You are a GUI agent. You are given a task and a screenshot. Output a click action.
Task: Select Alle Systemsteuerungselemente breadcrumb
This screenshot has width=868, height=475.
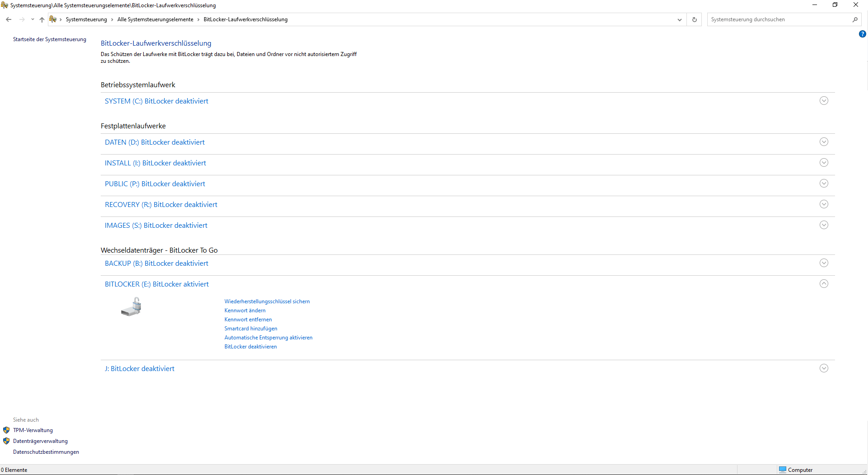(x=155, y=19)
